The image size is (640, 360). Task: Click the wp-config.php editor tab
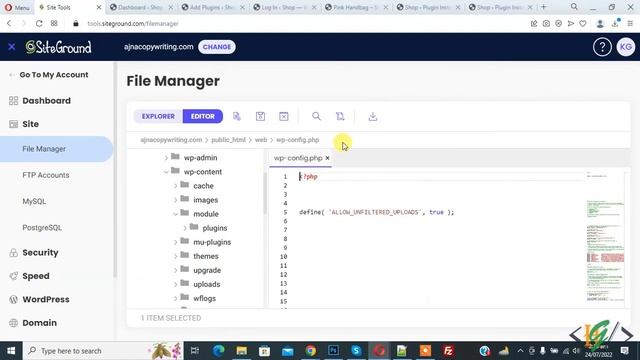pos(298,158)
